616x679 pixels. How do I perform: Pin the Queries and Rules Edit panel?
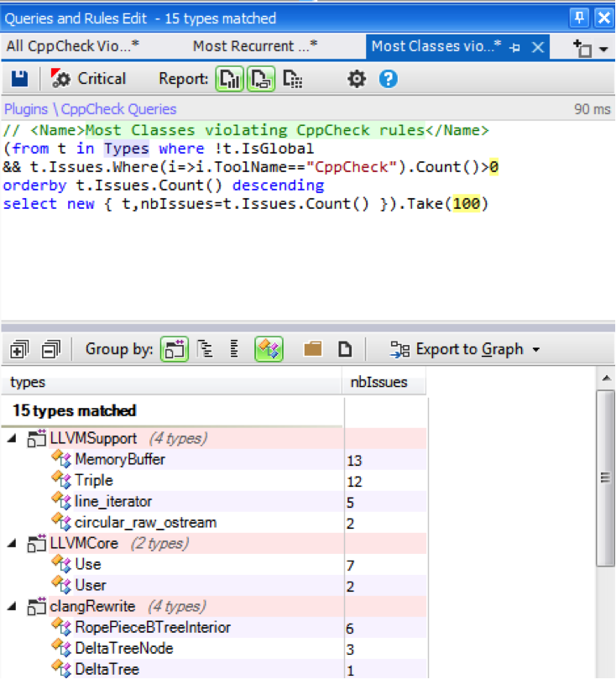(x=579, y=18)
